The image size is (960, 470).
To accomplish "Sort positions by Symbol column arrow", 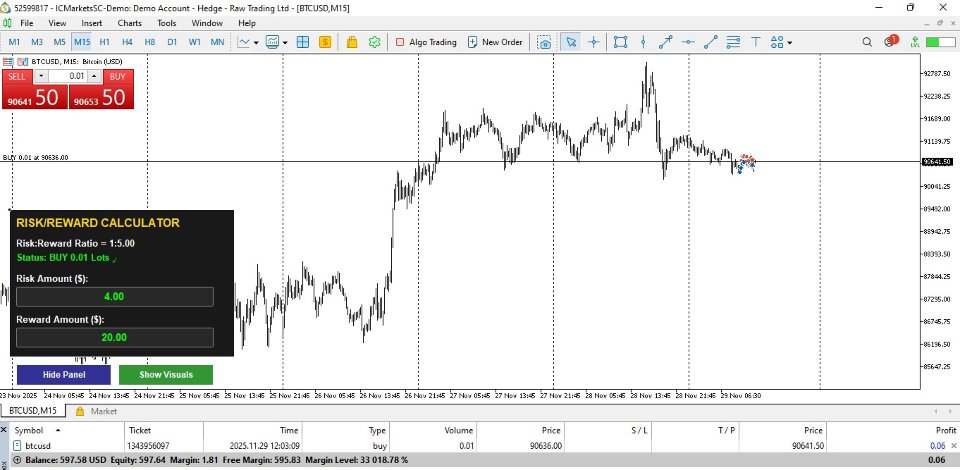I will pos(58,430).
